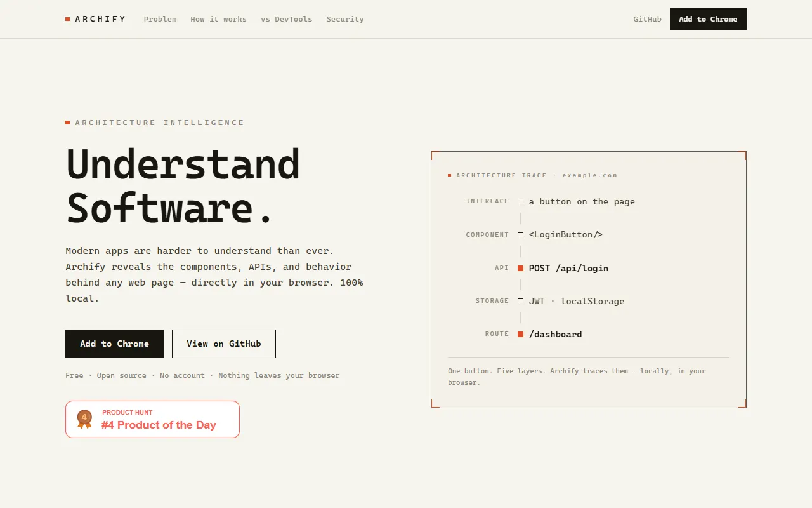Click the INTERFACE layer square marker
This screenshot has height=508, width=812.
coord(520,202)
